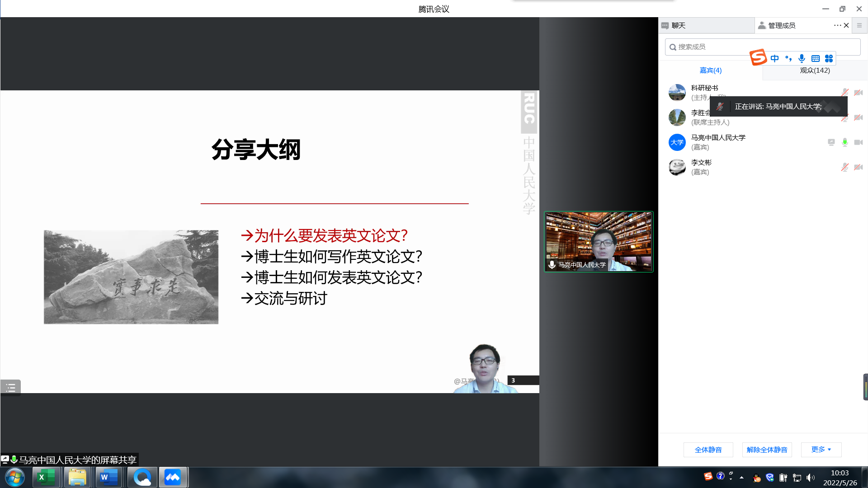Screen dimensions: 868x488
Task: Open slide outline list icon
Action: [10, 388]
